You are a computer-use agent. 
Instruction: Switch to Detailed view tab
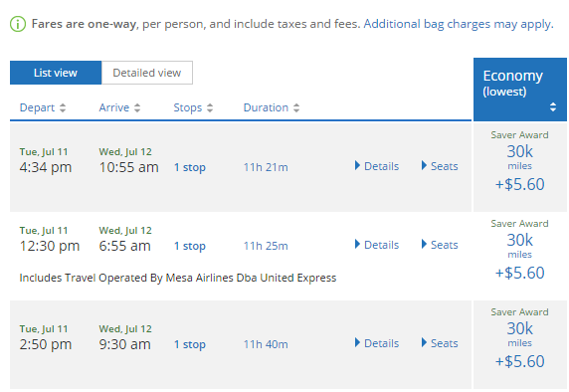[147, 73]
